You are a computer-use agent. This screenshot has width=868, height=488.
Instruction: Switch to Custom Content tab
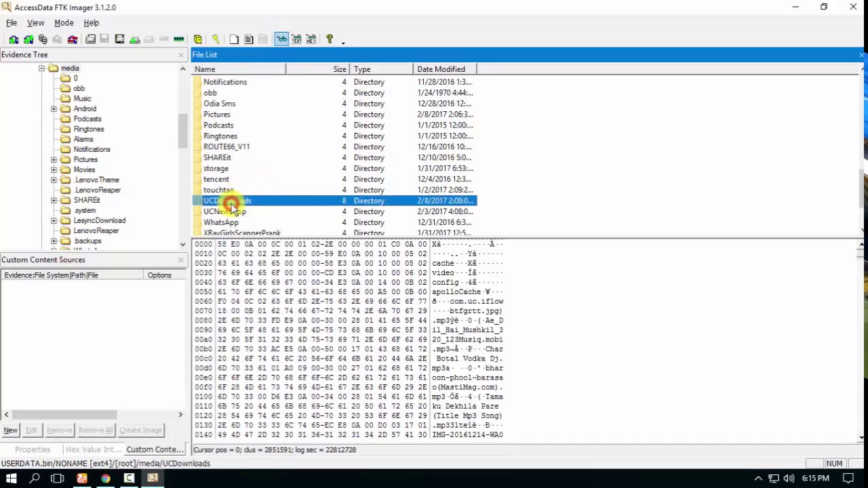tap(155, 449)
